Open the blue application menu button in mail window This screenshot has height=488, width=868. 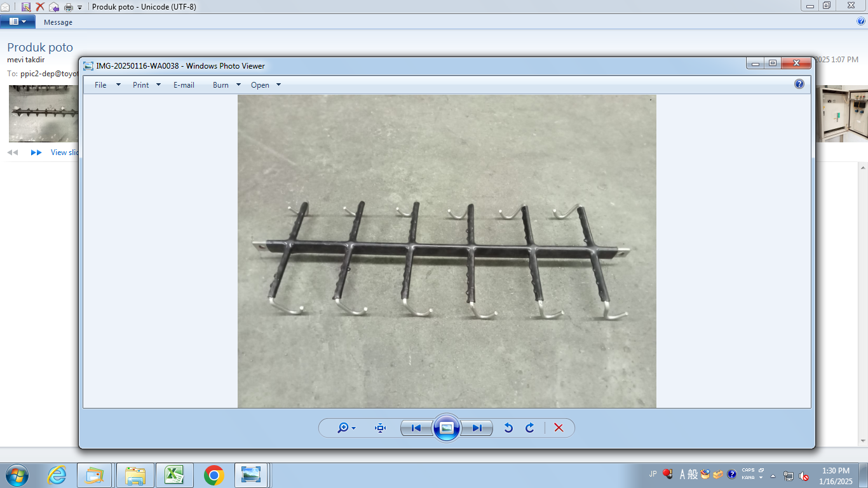point(18,22)
